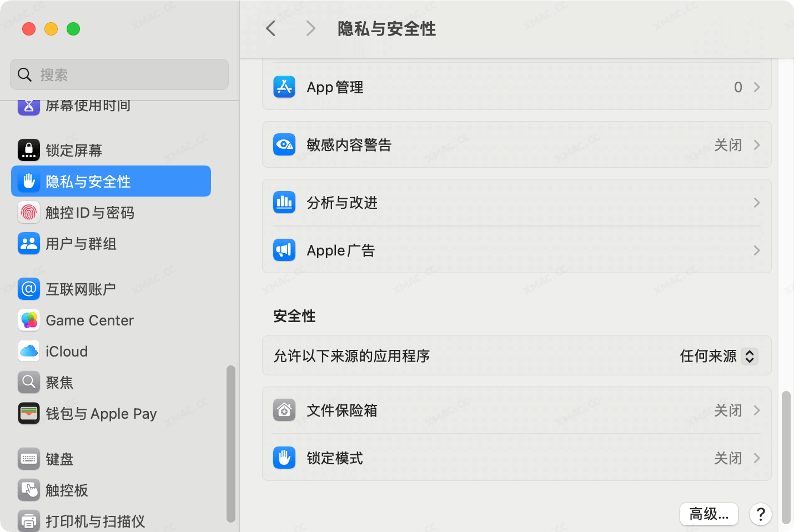
Task: Go forward with the right arrow button
Action: pyautogui.click(x=311, y=28)
